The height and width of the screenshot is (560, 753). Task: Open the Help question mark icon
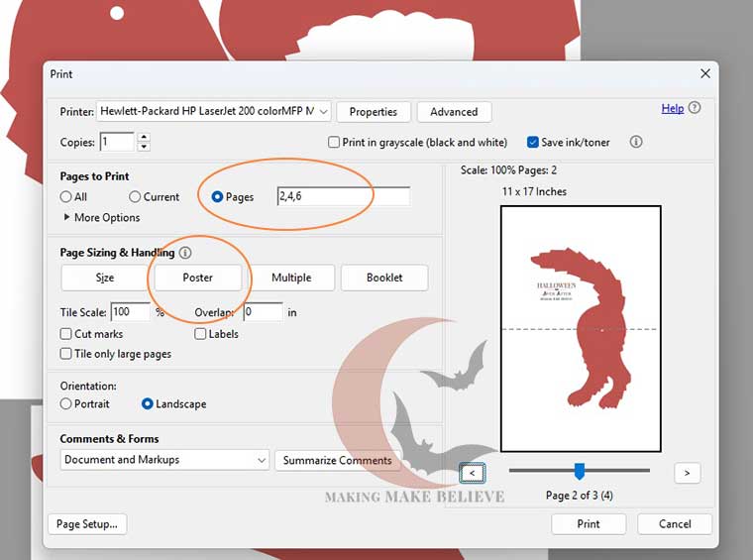[x=695, y=108]
